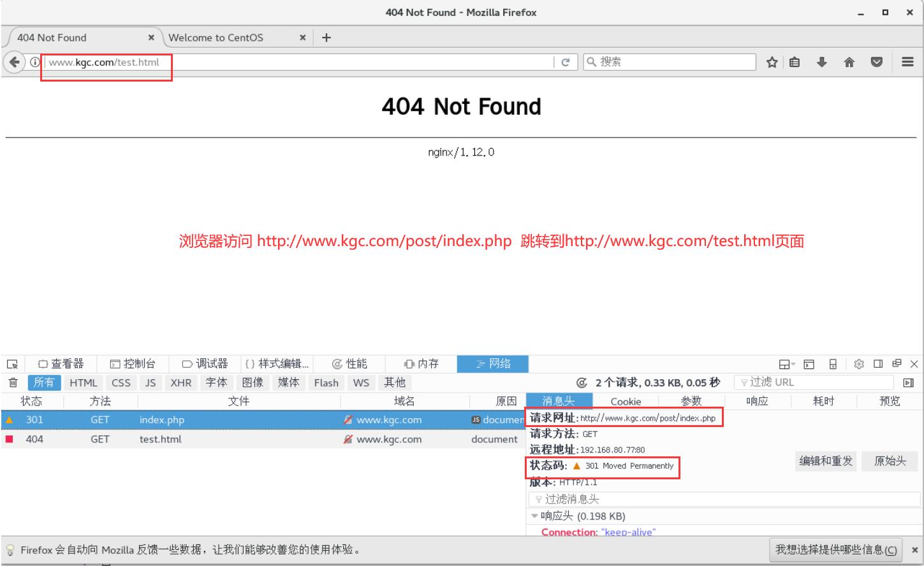Sort requests by 域名 column header

click(405, 402)
